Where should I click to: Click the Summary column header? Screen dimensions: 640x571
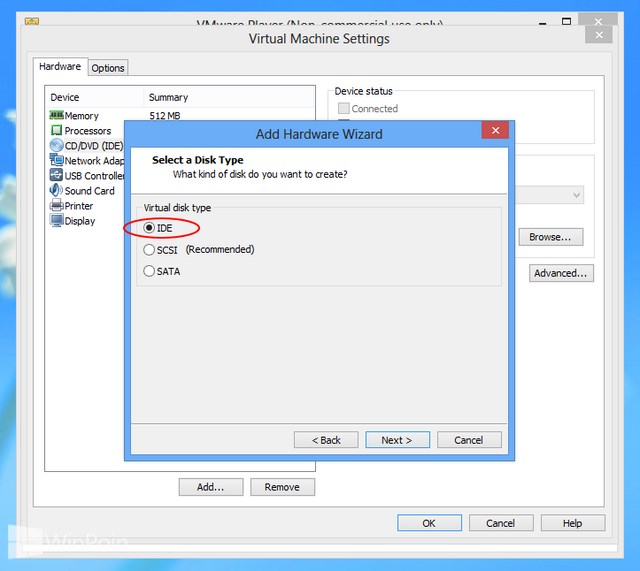point(168,97)
